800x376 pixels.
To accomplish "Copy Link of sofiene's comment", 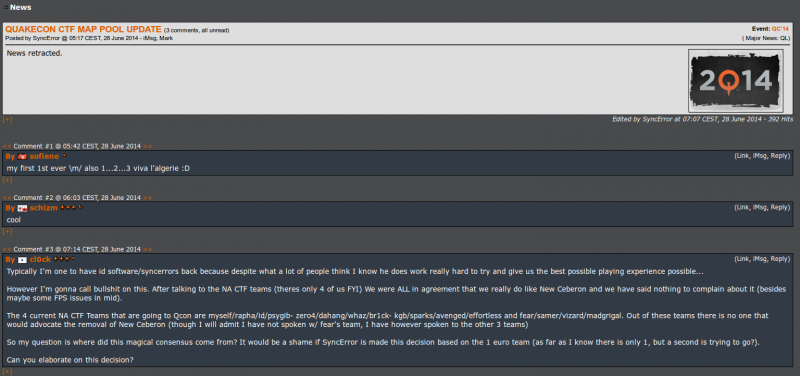I will (x=743, y=156).
